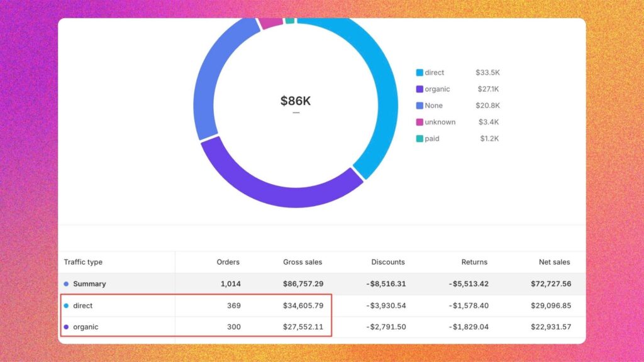Select the purple organic donut segment

(277, 181)
